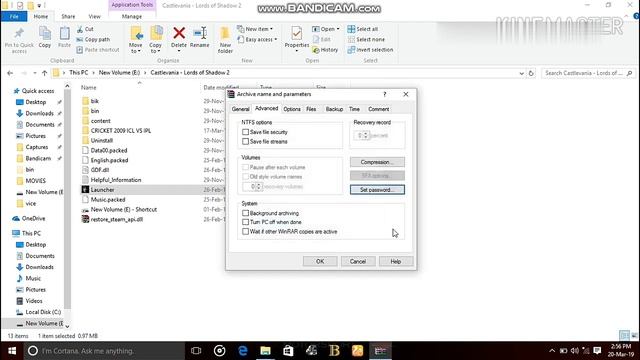Click the Compression button
Image resolution: width=640 pixels, height=360 pixels.
[x=377, y=162]
